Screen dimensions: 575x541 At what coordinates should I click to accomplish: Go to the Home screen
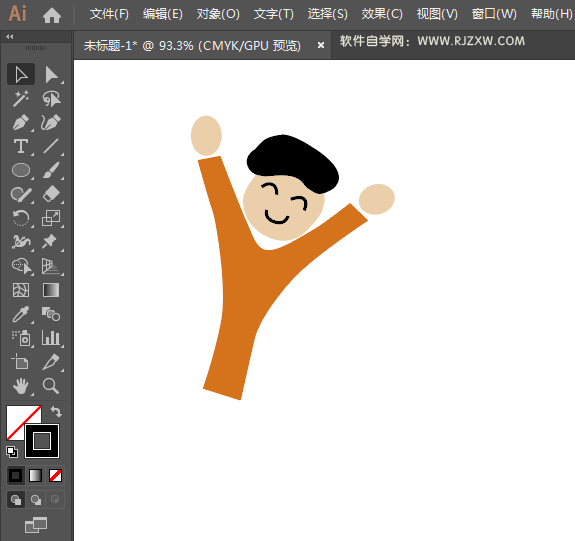[x=52, y=15]
